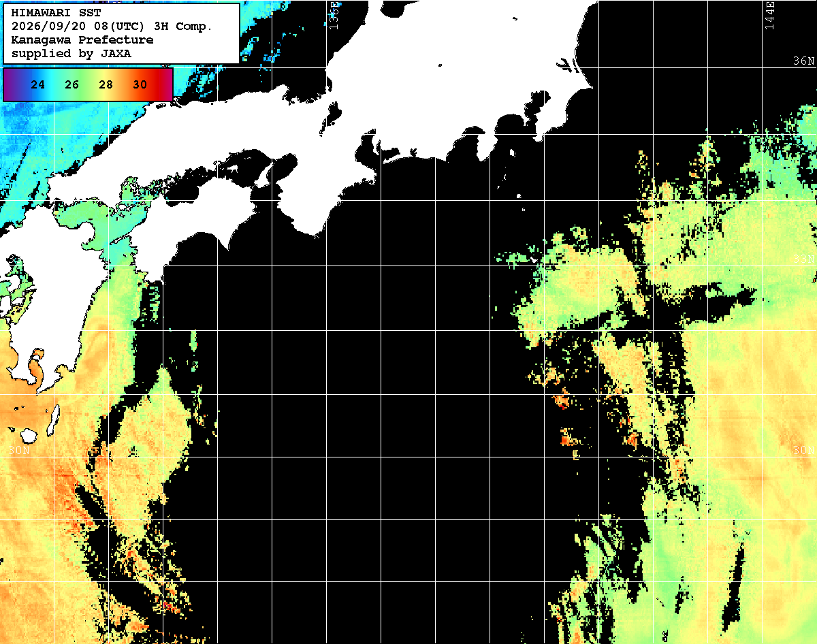Viewport: 817px width, 644px height.
Task: Click the HIMAWARI SST title text
Action: pyautogui.click(x=57, y=13)
